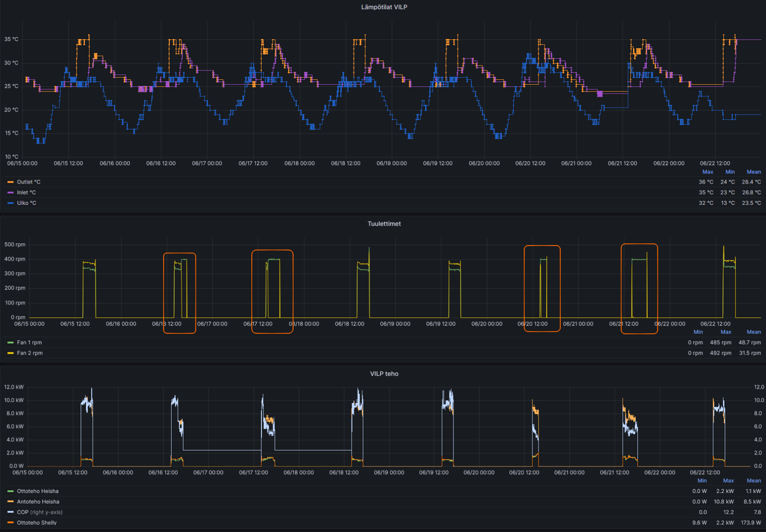This screenshot has width=766, height=532.
Task: Sort the VILP teho legend by Min header
Action: coord(702,481)
